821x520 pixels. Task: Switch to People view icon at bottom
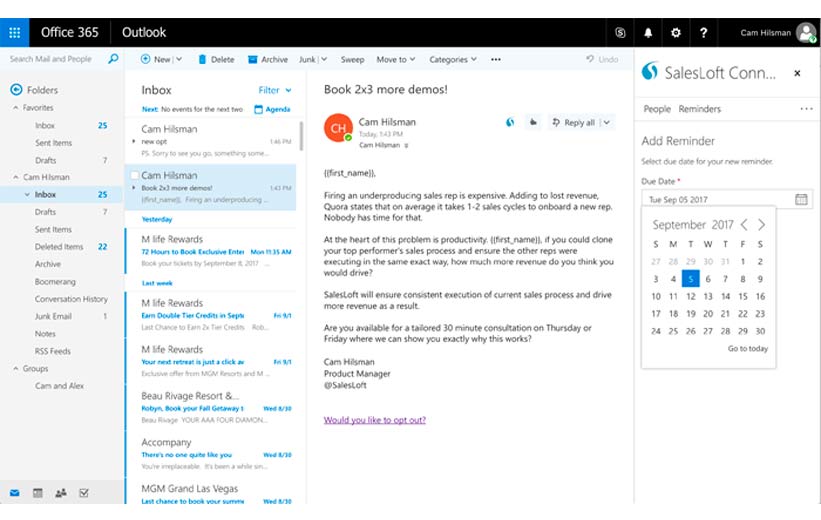(x=61, y=493)
